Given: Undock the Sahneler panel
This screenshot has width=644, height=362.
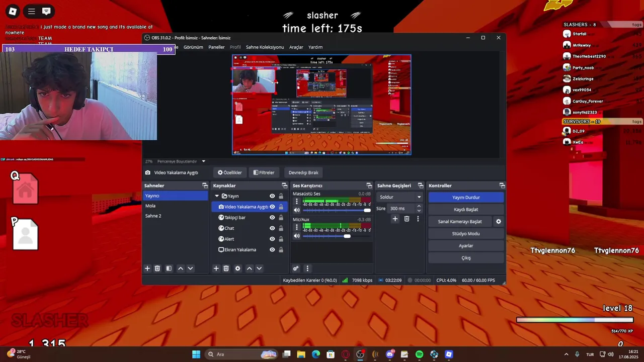Looking at the screenshot, I should pos(205,186).
